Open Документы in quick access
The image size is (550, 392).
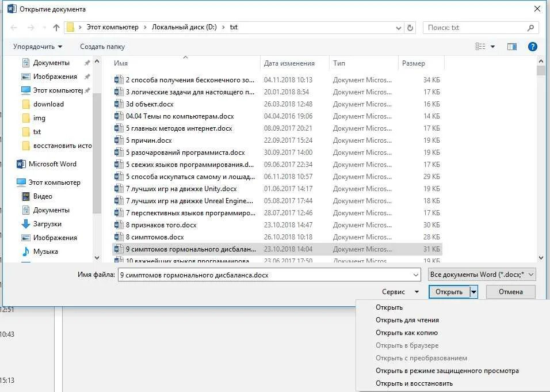51,63
